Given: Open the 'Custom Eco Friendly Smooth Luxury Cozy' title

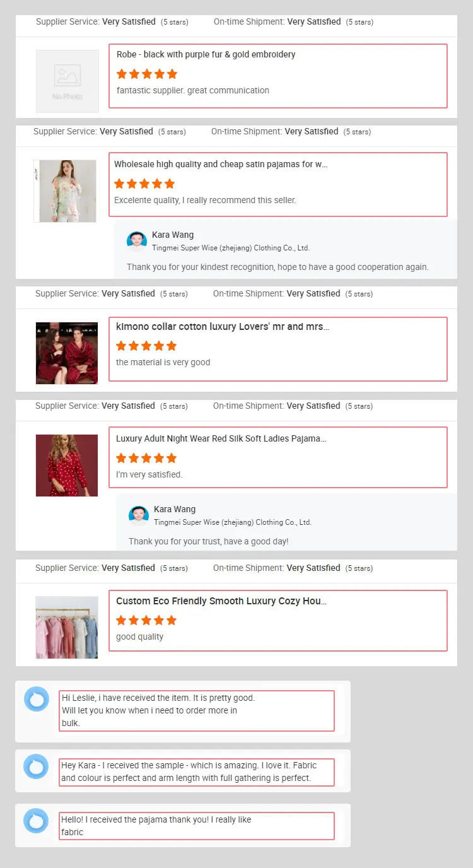Looking at the screenshot, I should (221, 601).
